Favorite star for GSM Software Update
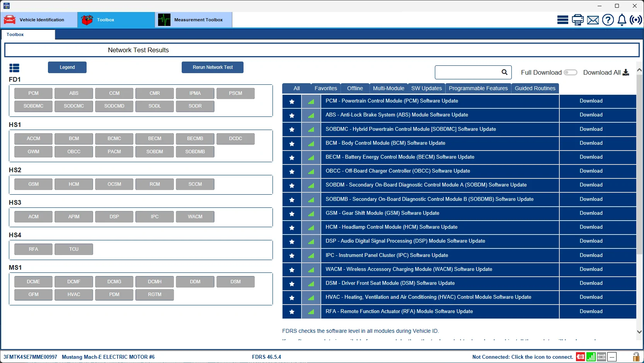 292,214
